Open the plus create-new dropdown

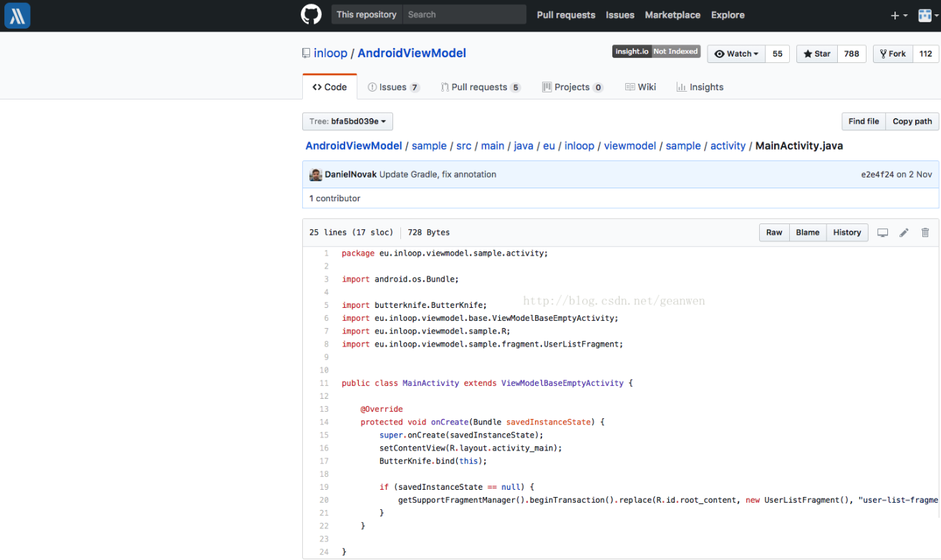click(x=899, y=15)
